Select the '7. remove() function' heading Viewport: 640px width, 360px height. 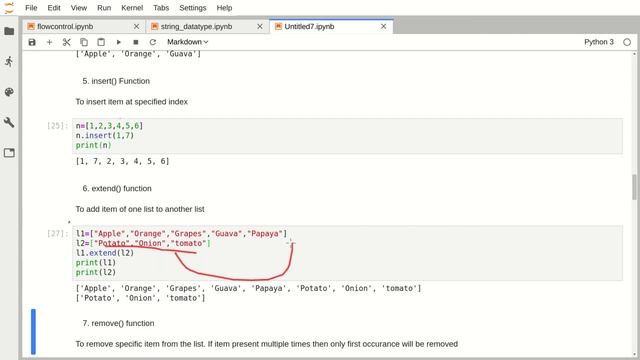pyautogui.click(x=118, y=323)
